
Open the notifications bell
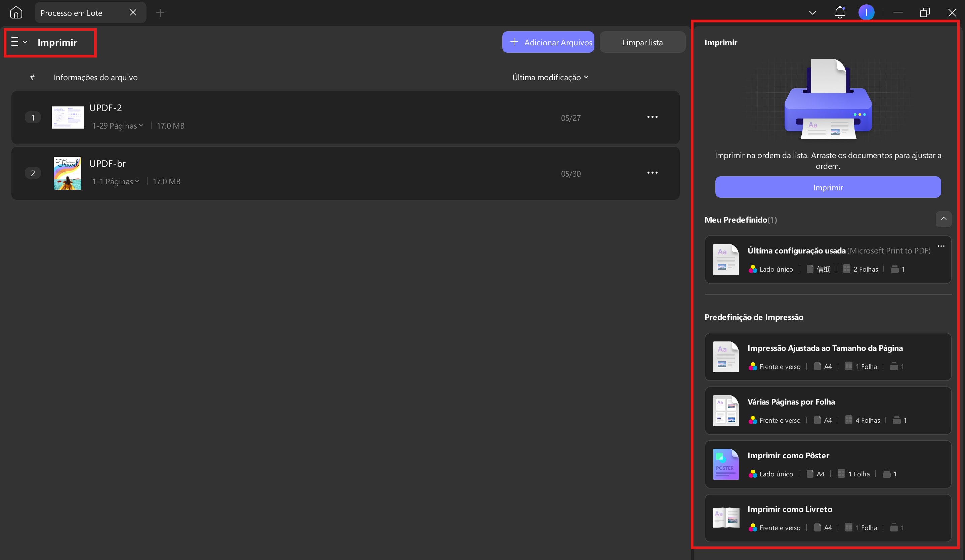click(839, 12)
